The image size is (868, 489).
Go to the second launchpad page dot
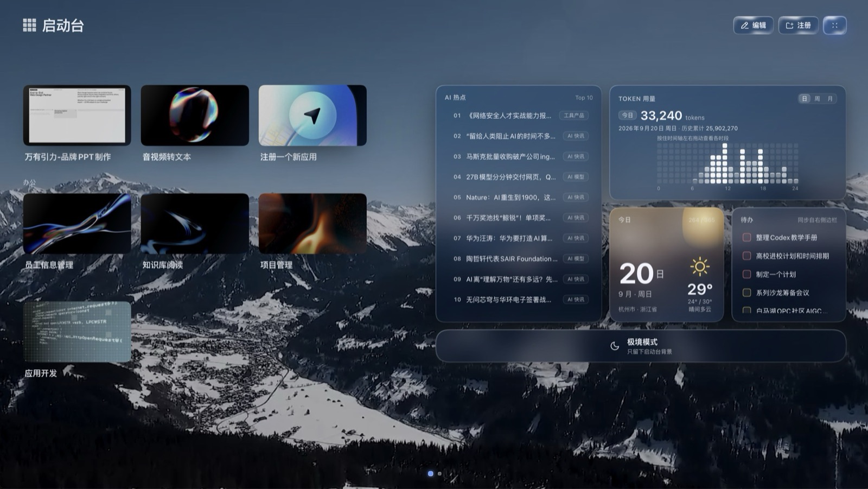point(439,474)
